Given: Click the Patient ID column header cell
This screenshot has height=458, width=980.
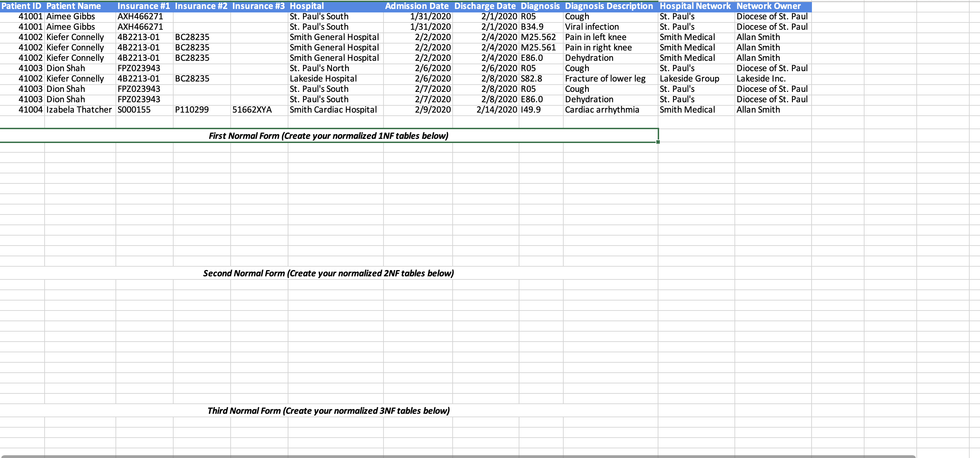Looking at the screenshot, I should (22, 6).
